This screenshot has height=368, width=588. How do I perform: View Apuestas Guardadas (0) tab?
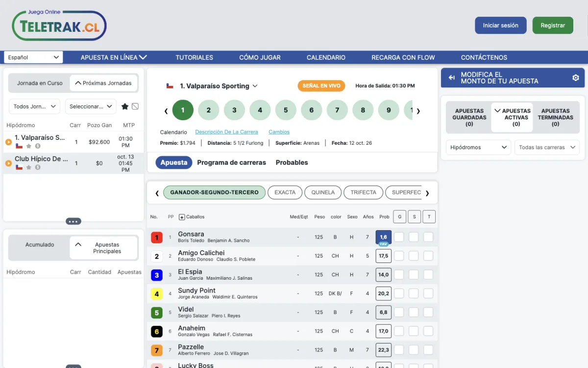[469, 117]
